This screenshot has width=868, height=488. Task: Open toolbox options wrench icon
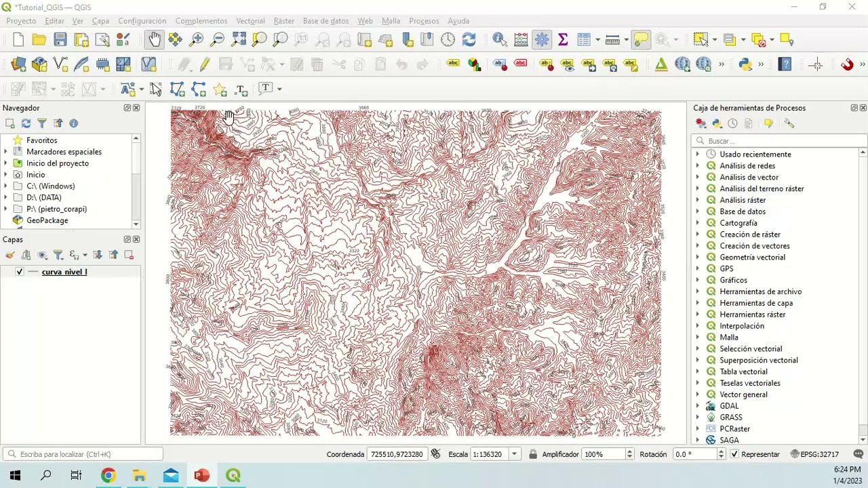coord(789,123)
